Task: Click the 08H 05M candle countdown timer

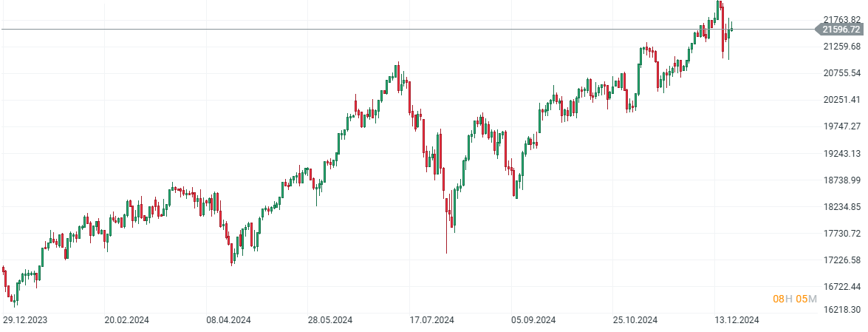Action: pyautogui.click(x=795, y=299)
